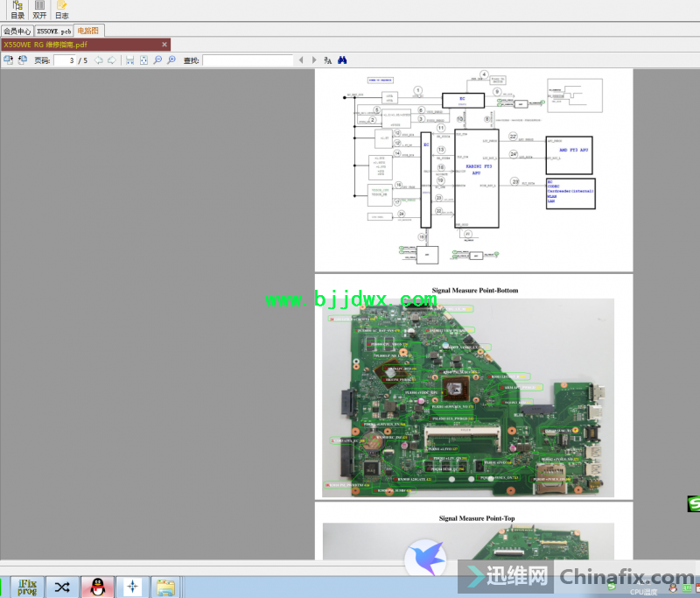Zoom out with the minus magnifier
This screenshot has width=700, height=598.
tap(157, 60)
